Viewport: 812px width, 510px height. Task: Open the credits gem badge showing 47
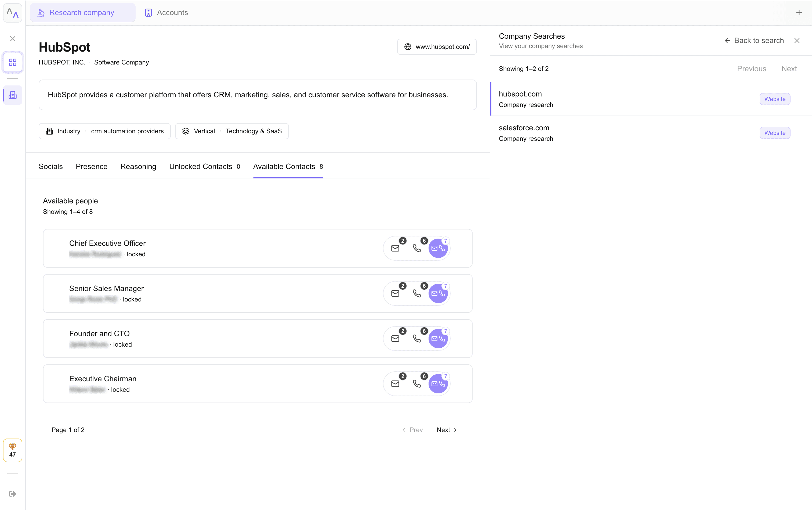coord(12,450)
